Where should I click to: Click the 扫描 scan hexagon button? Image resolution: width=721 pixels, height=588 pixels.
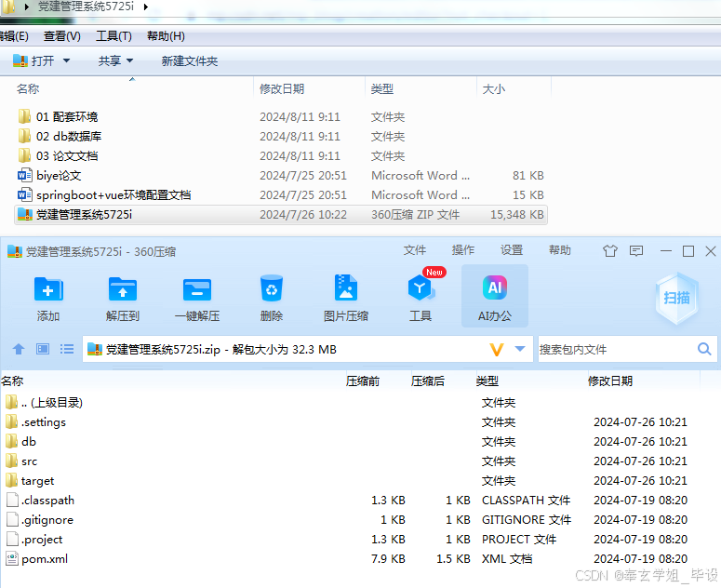[x=676, y=298]
